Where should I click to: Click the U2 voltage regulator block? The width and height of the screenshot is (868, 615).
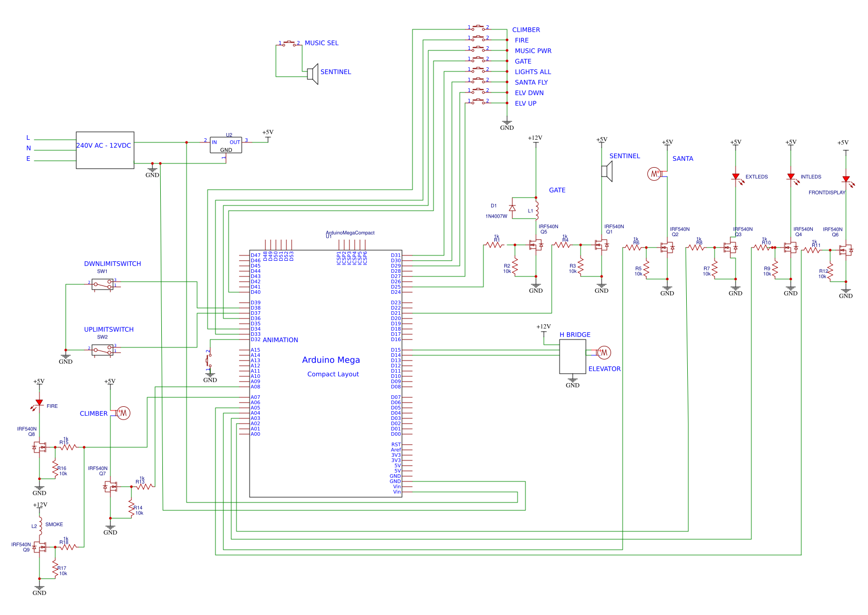coord(226,145)
